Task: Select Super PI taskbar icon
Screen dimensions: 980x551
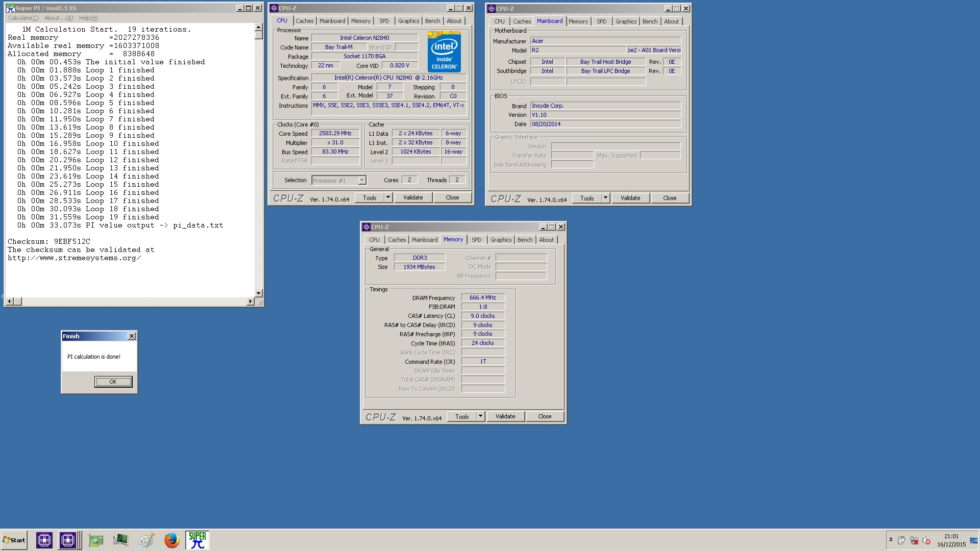Action: point(197,540)
